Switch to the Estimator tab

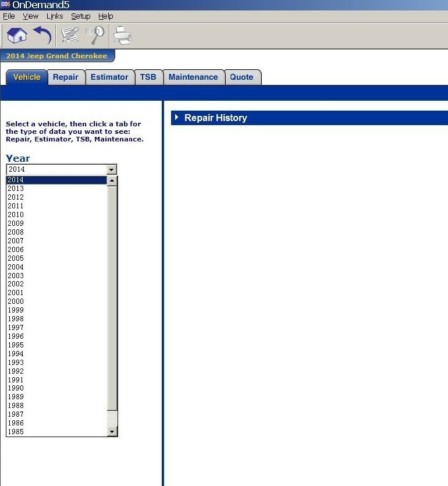point(109,77)
